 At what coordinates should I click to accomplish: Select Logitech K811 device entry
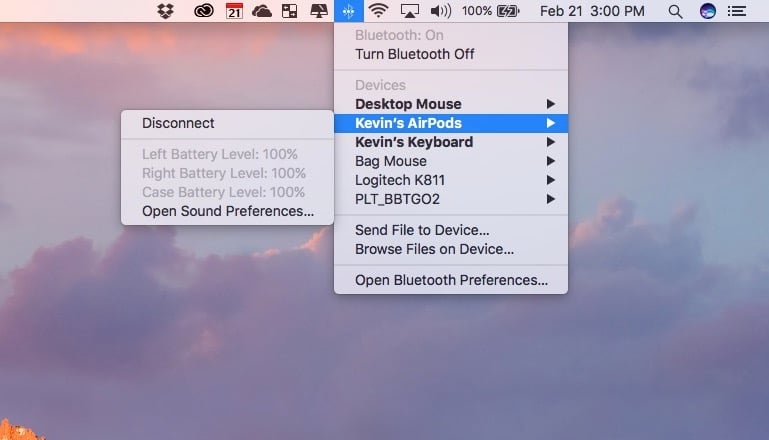[x=451, y=180]
